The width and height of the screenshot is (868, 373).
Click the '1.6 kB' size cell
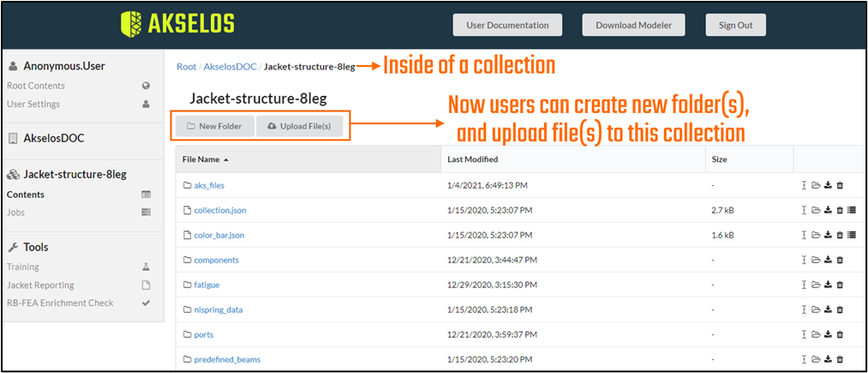[x=723, y=236]
